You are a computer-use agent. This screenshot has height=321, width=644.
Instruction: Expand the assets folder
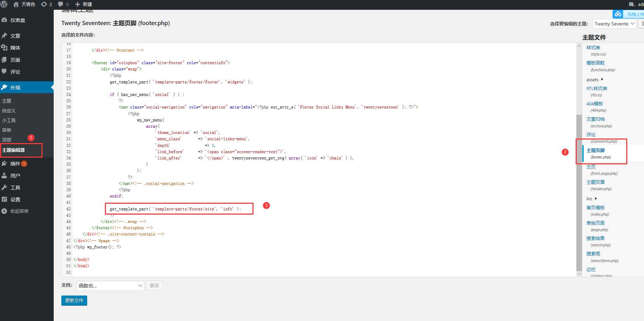(595, 80)
